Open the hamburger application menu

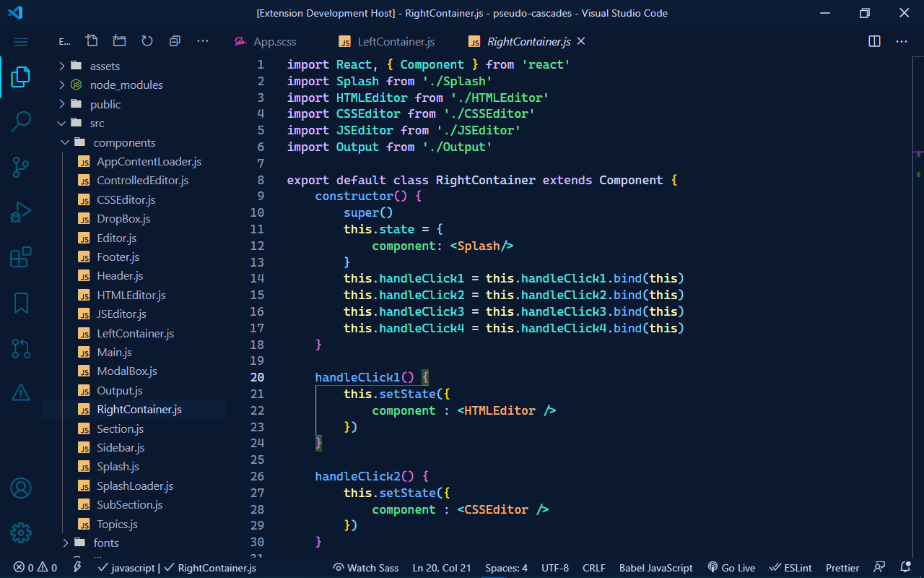(x=21, y=42)
